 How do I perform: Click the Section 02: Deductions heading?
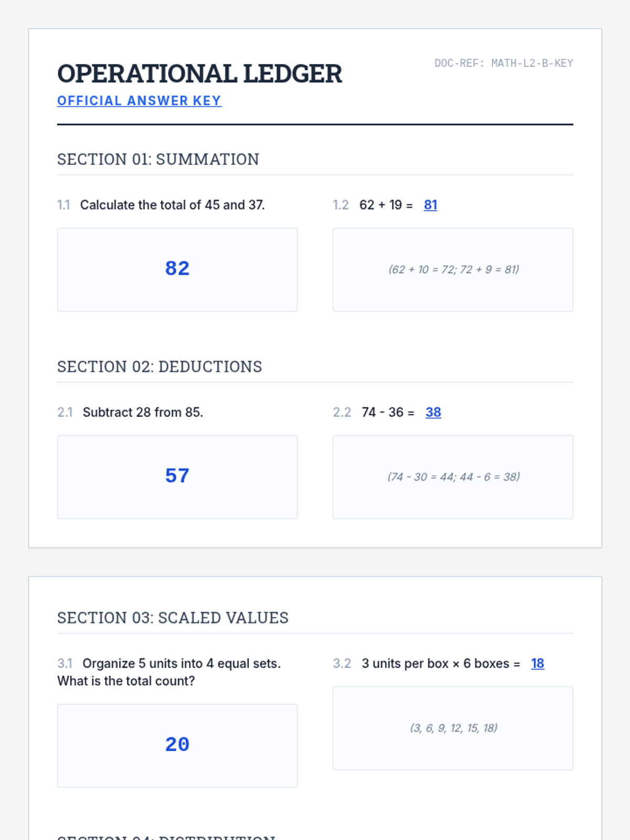click(160, 366)
